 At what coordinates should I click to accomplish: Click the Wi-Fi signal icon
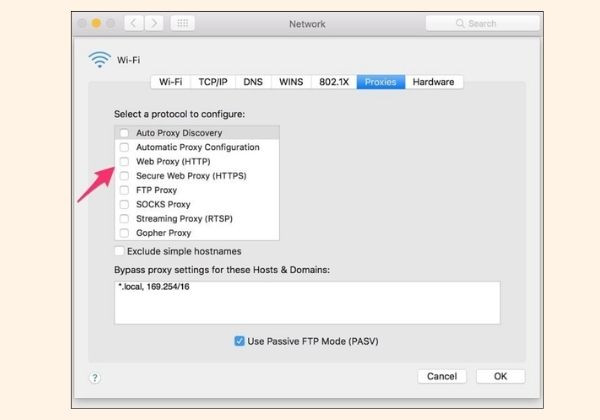coord(99,60)
